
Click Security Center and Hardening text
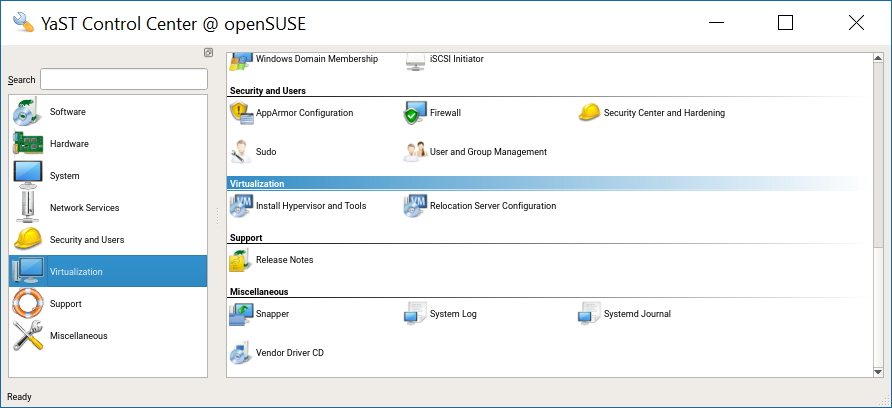pos(664,113)
